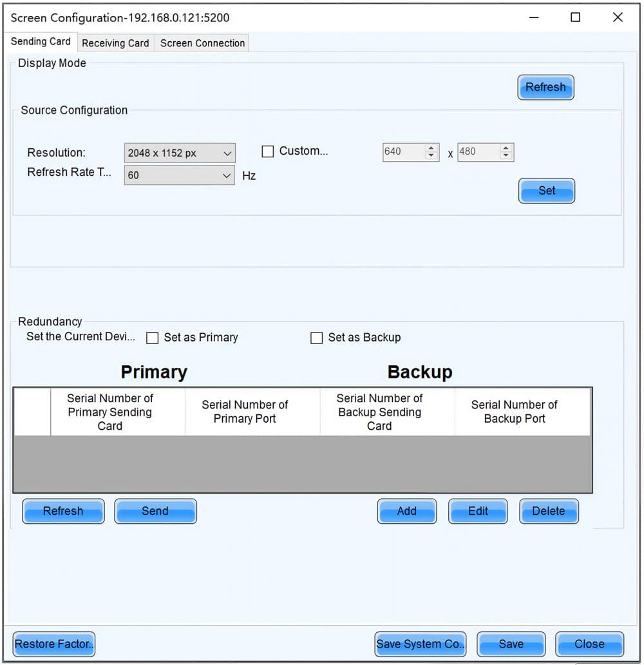Increase custom height spinner up arrow

click(x=506, y=148)
